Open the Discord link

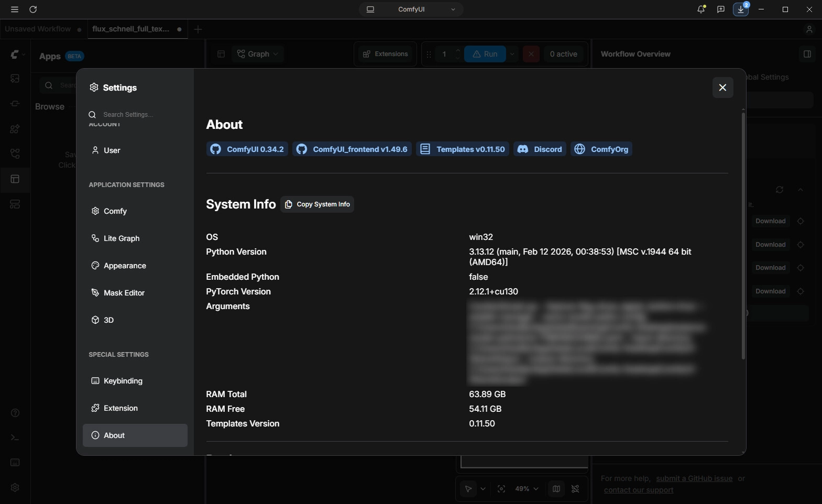540,149
